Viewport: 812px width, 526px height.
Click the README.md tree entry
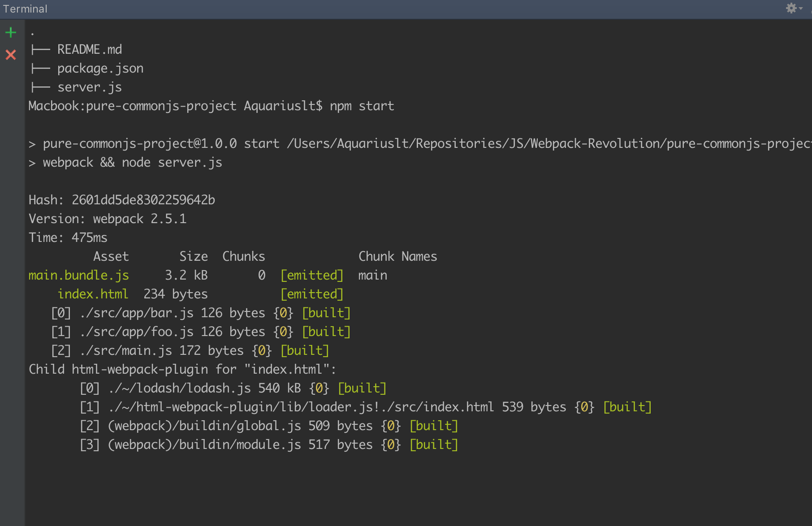[x=90, y=49]
